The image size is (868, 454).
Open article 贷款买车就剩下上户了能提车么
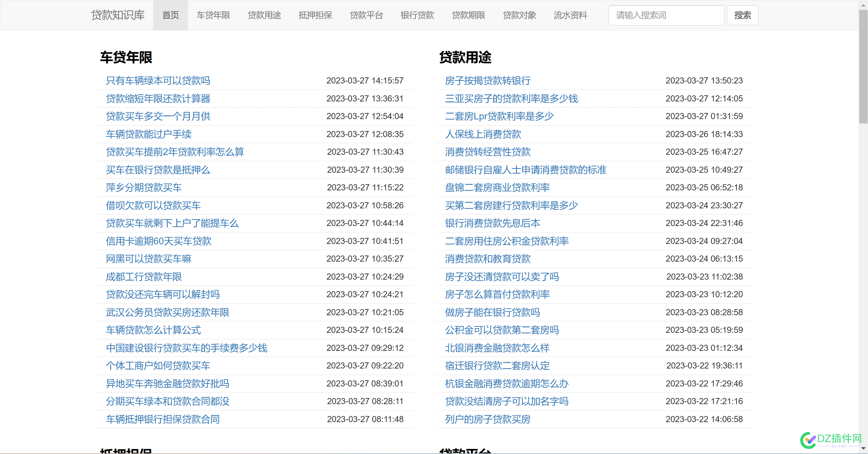tap(172, 223)
